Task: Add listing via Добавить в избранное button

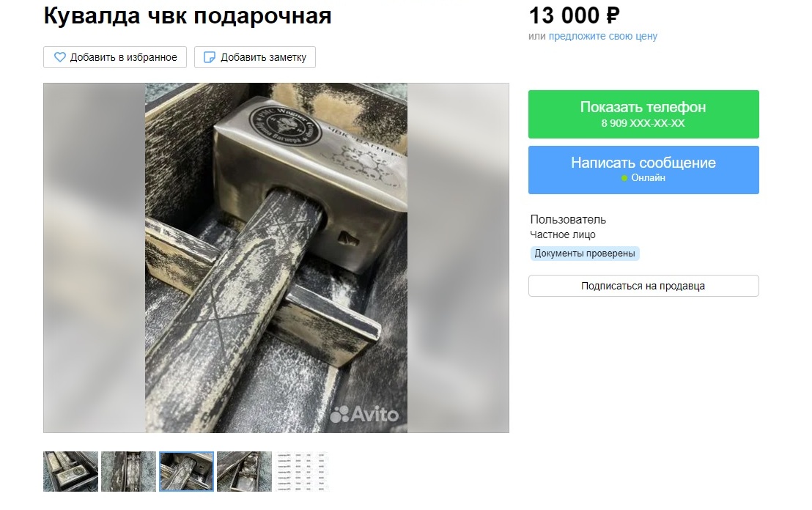Action: click(115, 57)
